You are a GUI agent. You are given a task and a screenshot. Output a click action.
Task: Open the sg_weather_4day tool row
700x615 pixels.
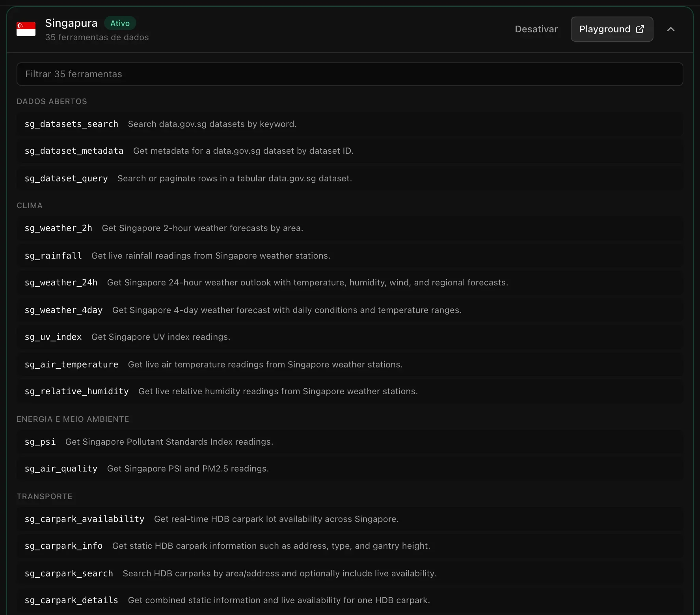click(350, 310)
